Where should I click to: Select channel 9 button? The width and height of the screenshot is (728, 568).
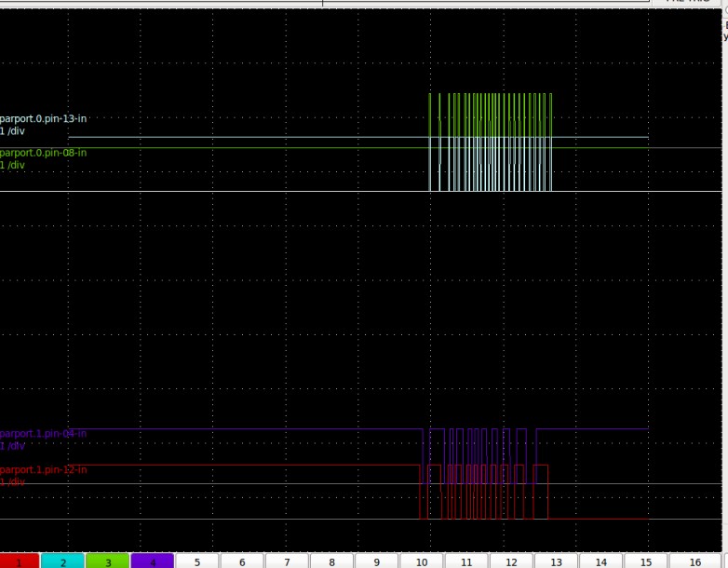376,561
